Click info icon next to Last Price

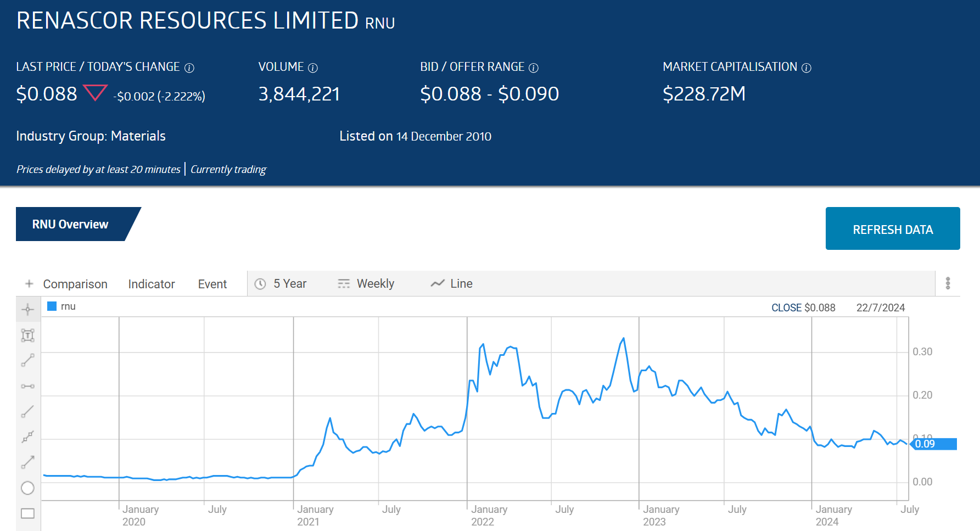tap(189, 68)
